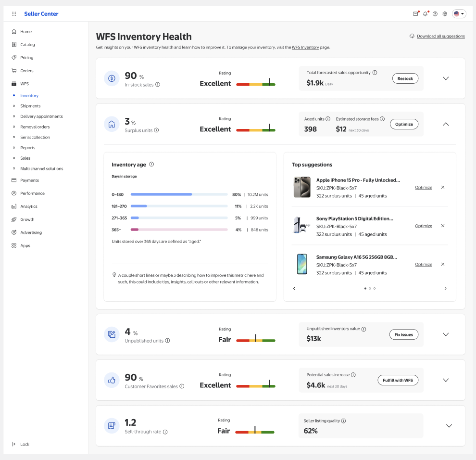Image resolution: width=476 pixels, height=460 pixels.
Task: Go to Shipments in the sidebar
Action: tap(30, 106)
